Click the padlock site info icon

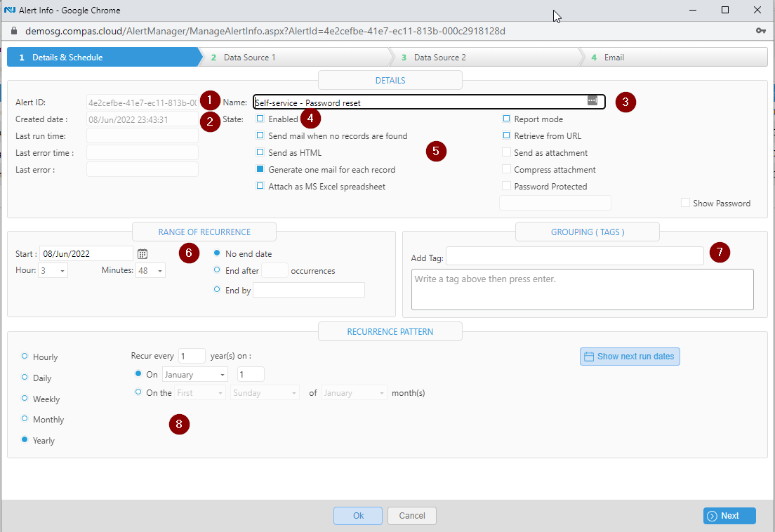[x=14, y=31]
